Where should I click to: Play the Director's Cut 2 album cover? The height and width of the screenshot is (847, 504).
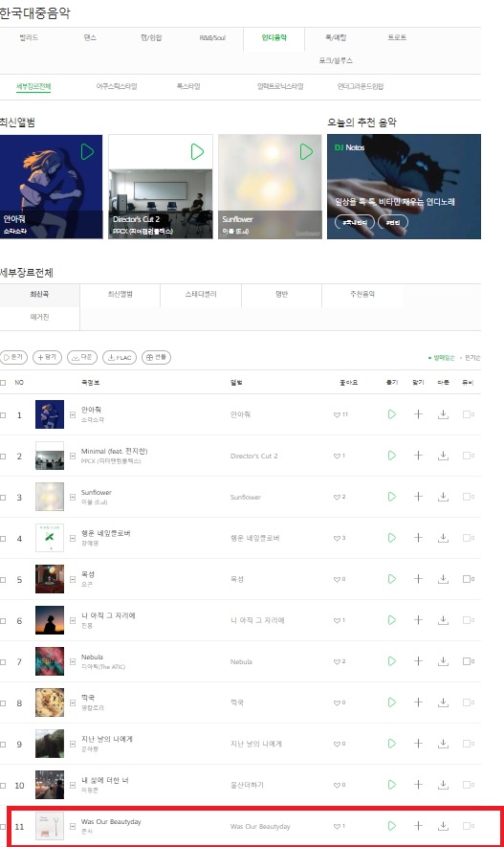point(198,152)
